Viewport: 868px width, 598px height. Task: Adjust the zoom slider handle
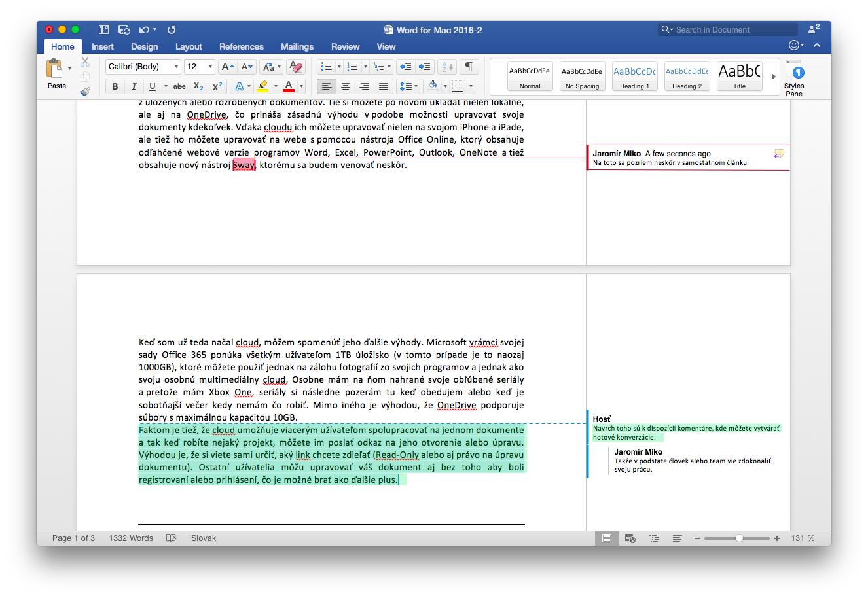(739, 538)
